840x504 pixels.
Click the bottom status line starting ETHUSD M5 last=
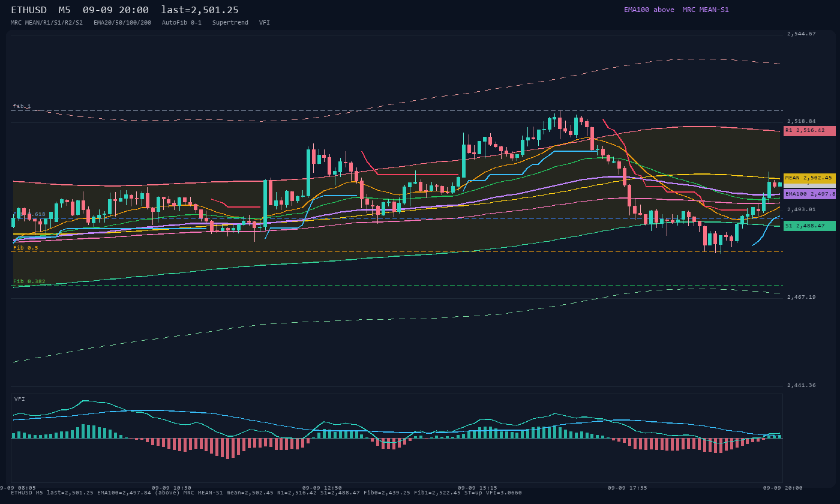tap(266, 493)
